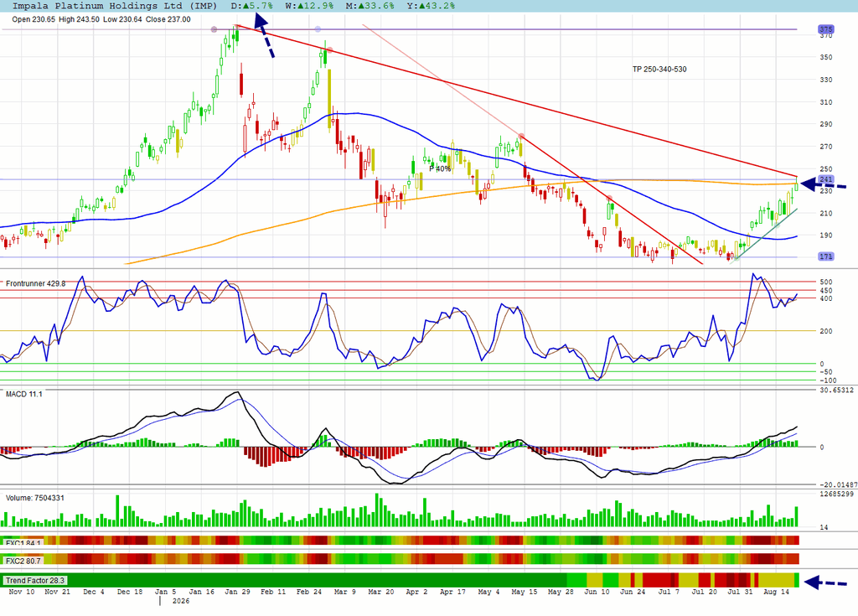
Task: Click the Feb 11 date label
Action: 273,592
